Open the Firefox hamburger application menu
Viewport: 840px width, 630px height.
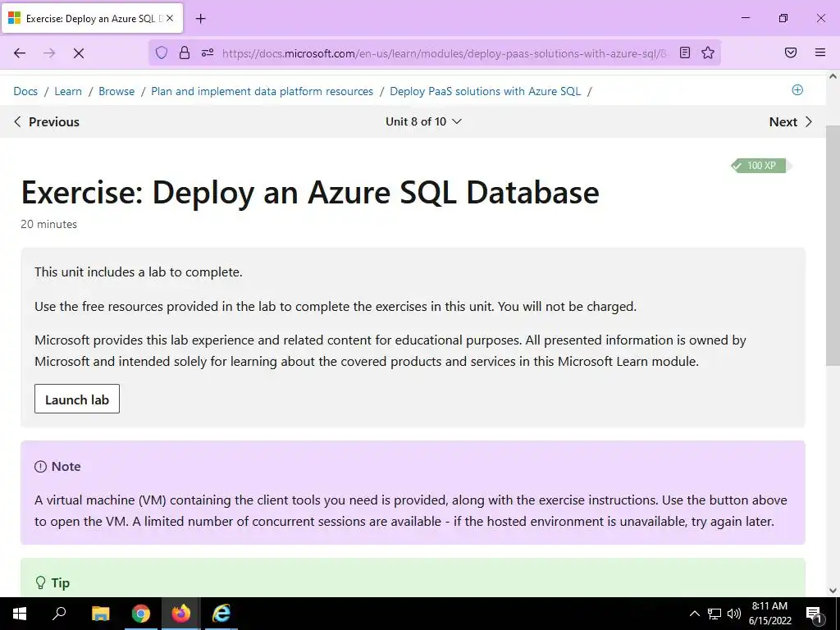[x=820, y=52]
